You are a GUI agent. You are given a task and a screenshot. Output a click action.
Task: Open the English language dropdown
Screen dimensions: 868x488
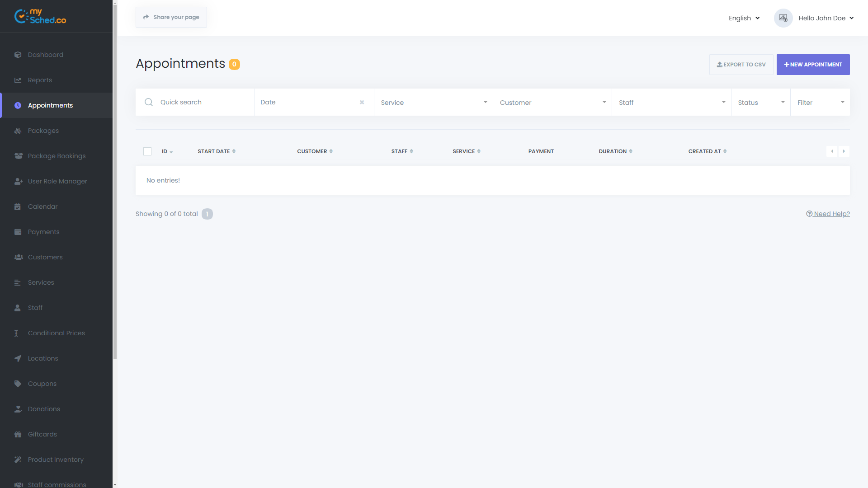tap(744, 18)
